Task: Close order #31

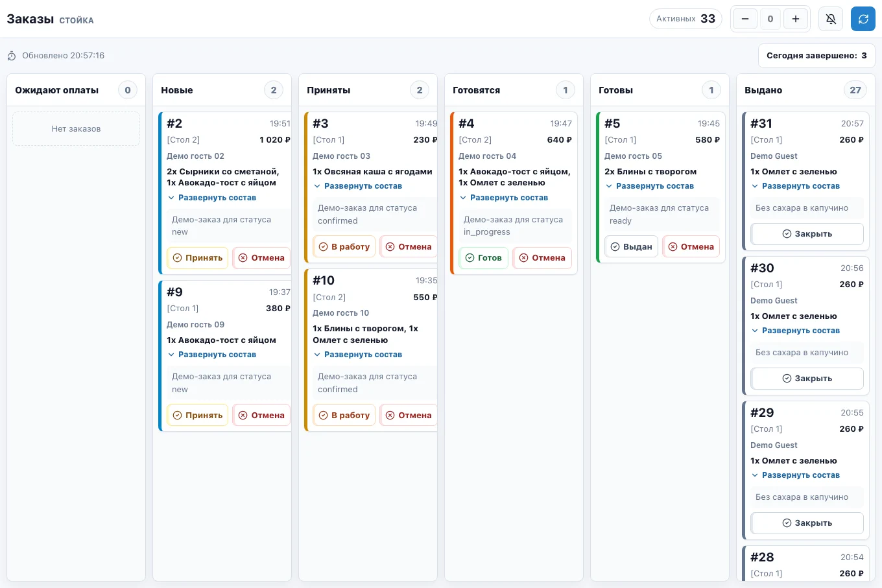Action: tap(807, 234)
